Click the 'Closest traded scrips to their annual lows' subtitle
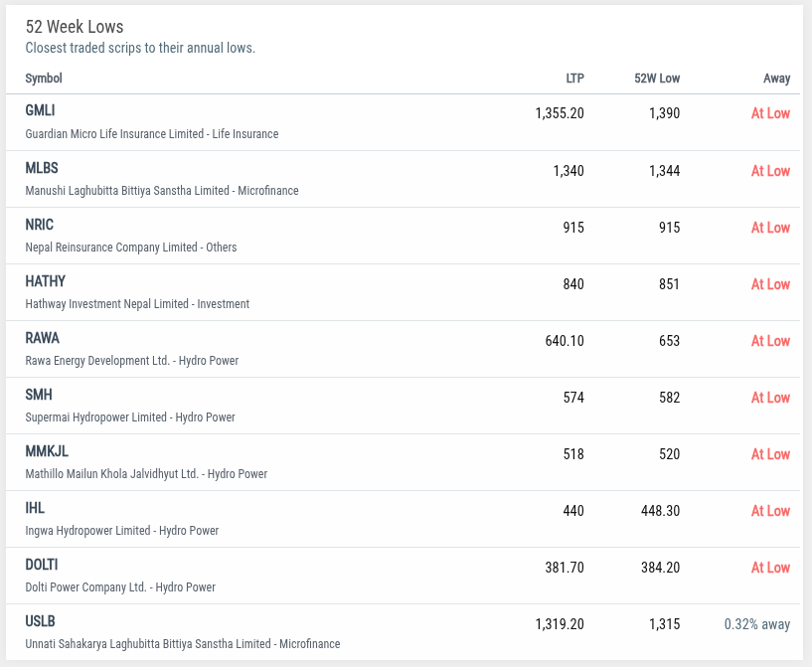 click(x=140, y=48)
